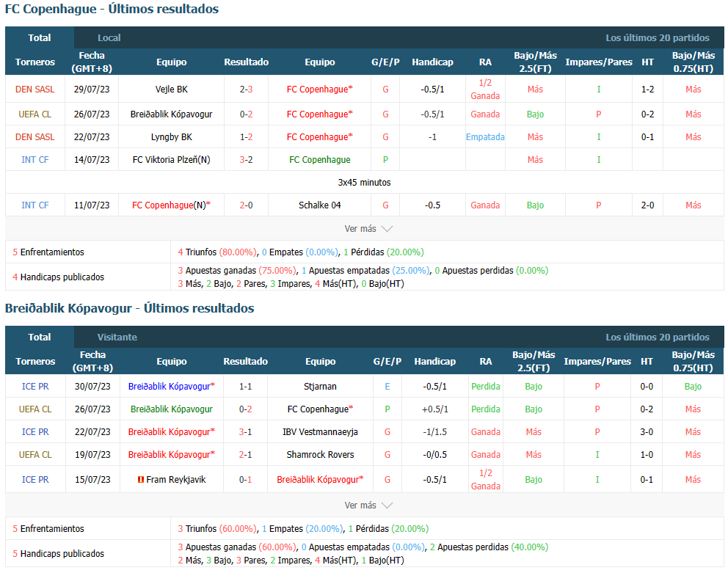Open the Los últimos 20 partidos selector in Breiðablik table
The width and height of the screenshot is (728, 573).
pos(657,337)
